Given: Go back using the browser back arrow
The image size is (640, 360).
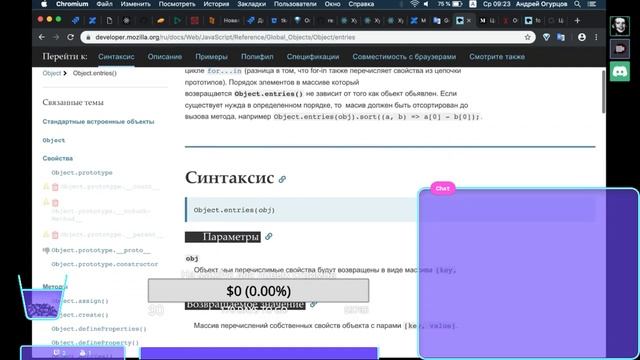Looking at the screenshot, I should point(42,37).
